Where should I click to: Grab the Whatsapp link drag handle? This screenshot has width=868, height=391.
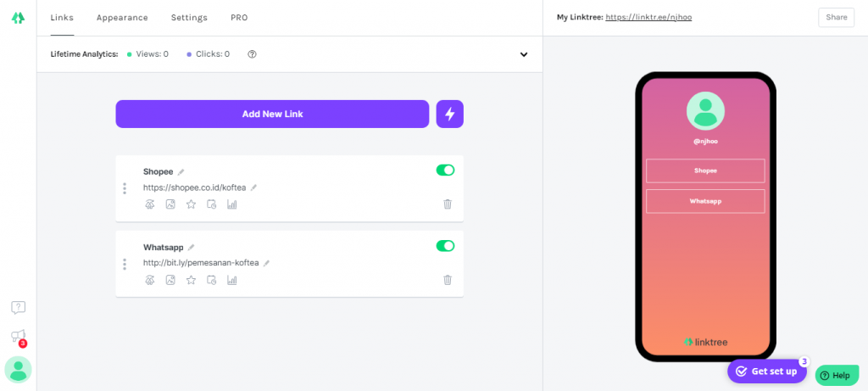click(x=125, y=264)
